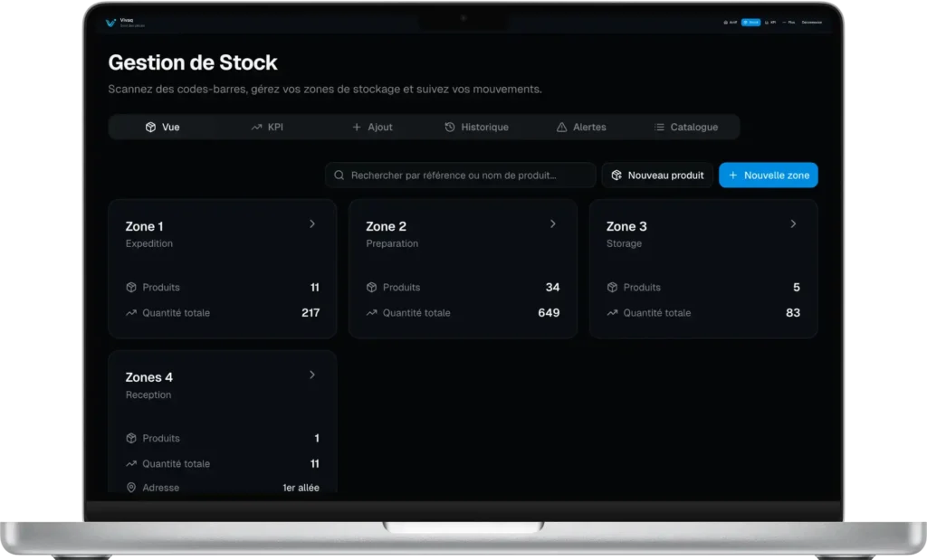Click the cube icon on the Vue tab
Screen dimensions: 927x560
(x=150, y=128)
